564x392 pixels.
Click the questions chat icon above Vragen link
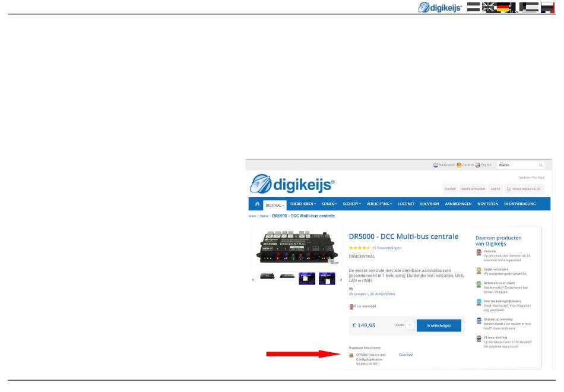(x=351, y=289)
